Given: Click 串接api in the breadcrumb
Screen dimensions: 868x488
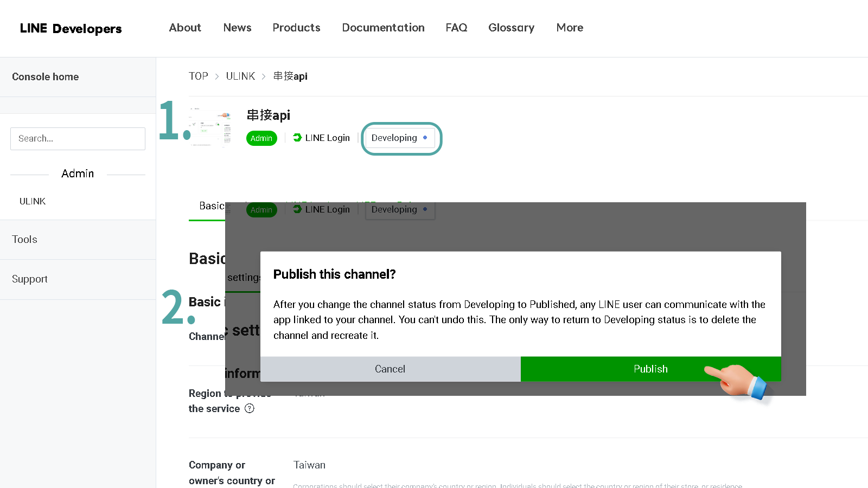Looking at the screenshot, I should coord(290,76).
